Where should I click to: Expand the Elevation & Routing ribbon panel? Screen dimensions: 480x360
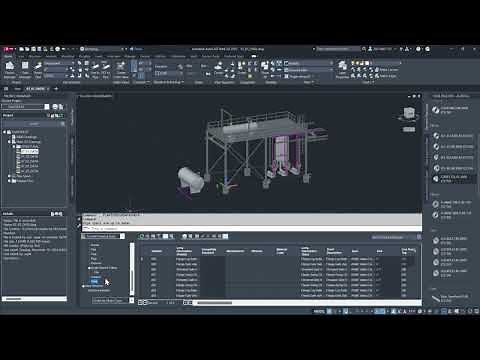pyautogui.click(x=168, y=82)
